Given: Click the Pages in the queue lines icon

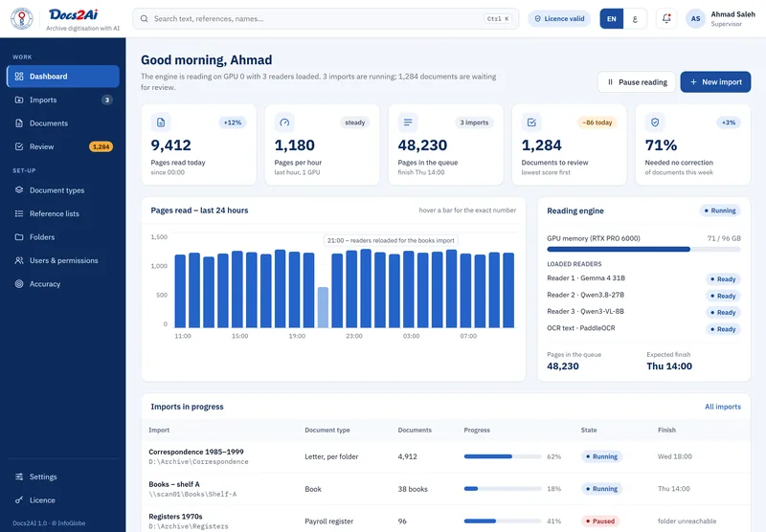Looking at the screenshot, I should click(408, 122).
